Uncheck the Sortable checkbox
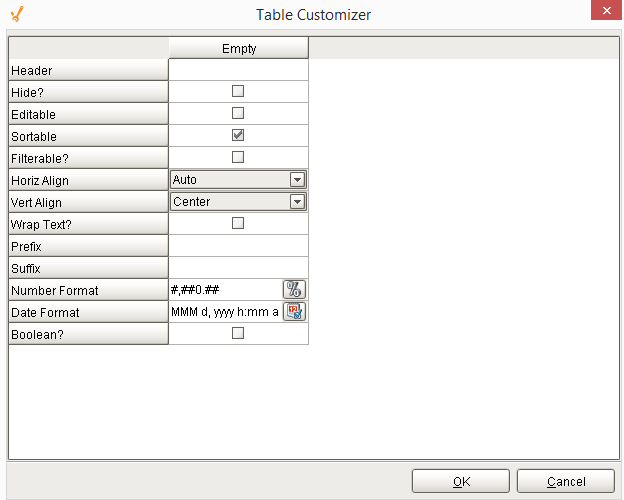624x500 pixels. point(238,135)
